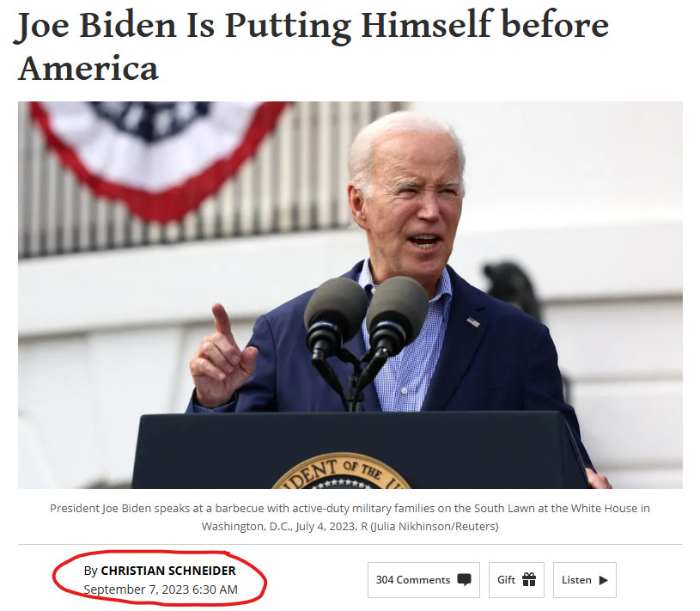The image size is (700, 611).
Task: Click the Gift button label
Action: (506, 580)
